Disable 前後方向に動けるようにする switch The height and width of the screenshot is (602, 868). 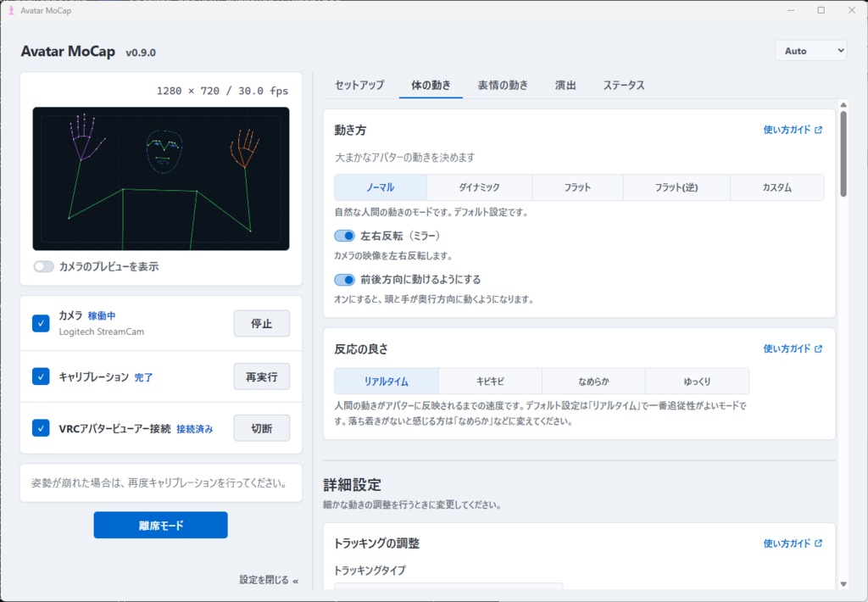click(x=344, y=280)
